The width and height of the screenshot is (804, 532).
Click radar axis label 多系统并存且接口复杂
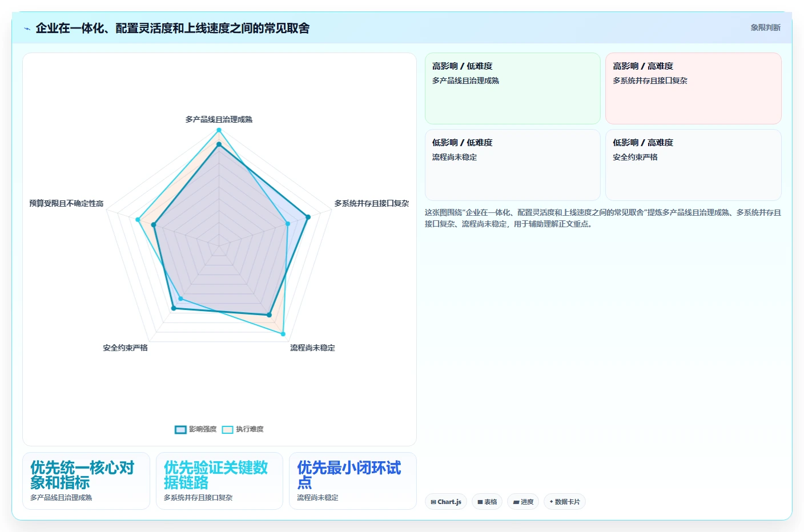(372, 203)
